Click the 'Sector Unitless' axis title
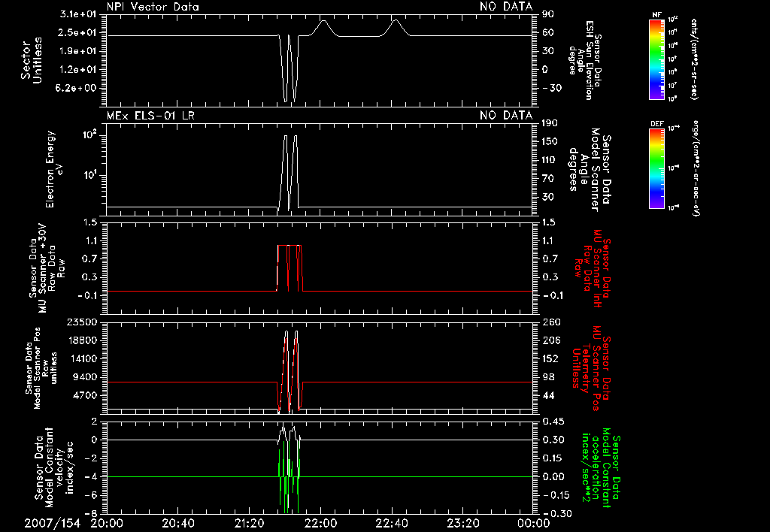The width and height of the screenshot is (770, 532). click(31, 60)
